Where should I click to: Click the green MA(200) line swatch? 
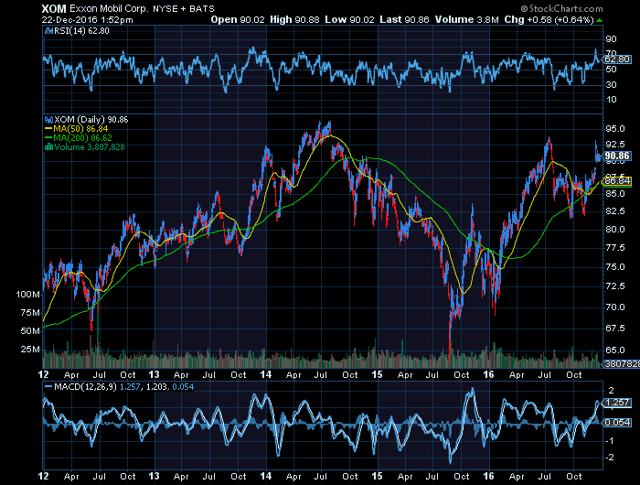[x=49, y=138]
